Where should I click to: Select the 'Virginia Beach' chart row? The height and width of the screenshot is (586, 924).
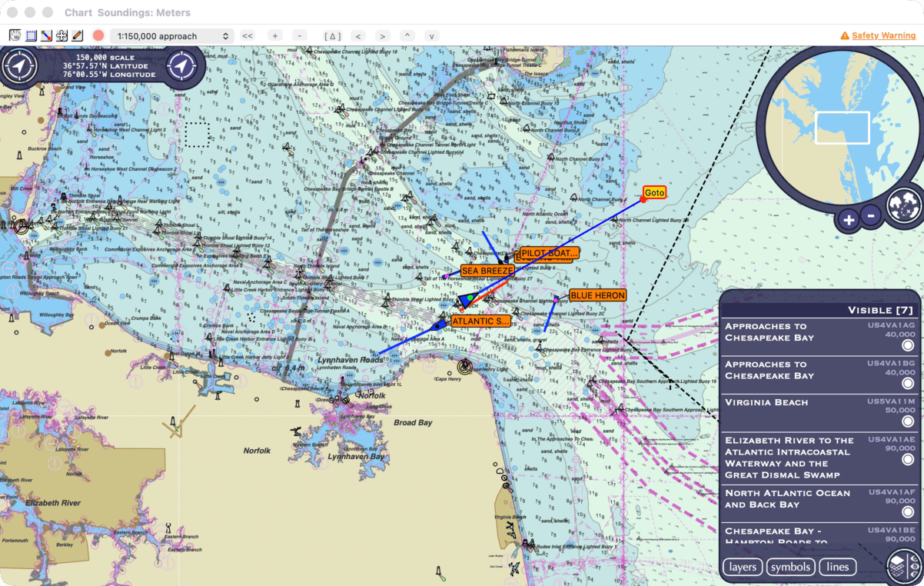(819, 413)
